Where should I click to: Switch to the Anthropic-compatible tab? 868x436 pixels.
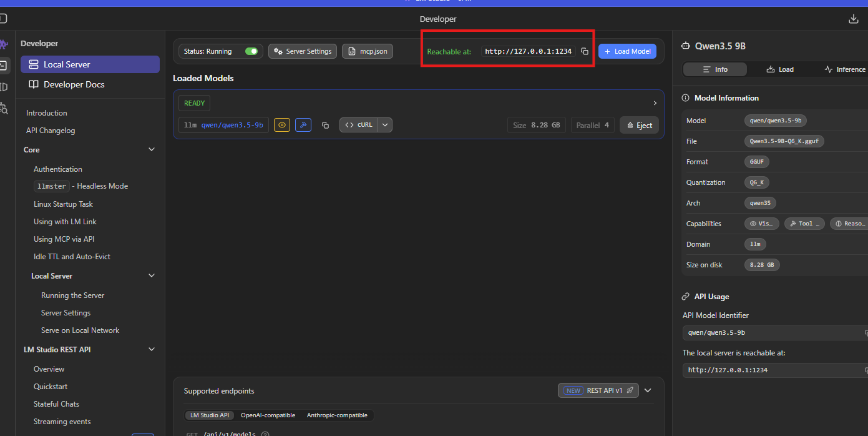tap(337, 415)
